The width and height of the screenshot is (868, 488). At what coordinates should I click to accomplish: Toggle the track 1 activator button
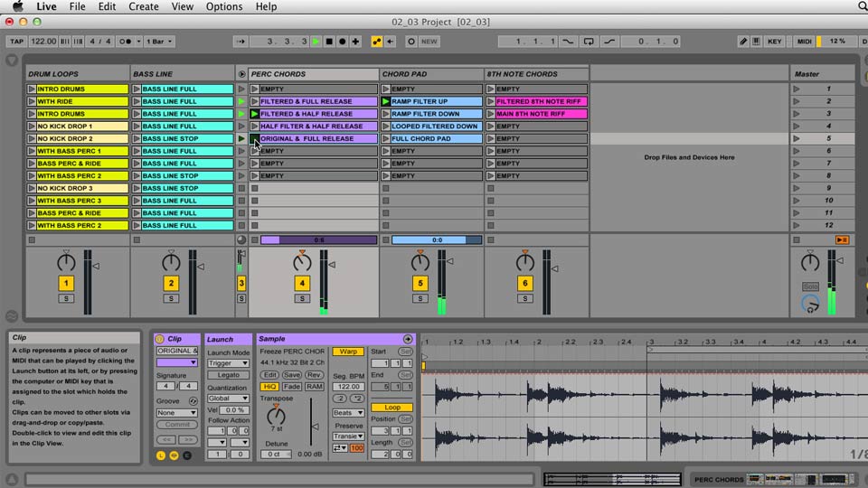click(x=66, y=283)
